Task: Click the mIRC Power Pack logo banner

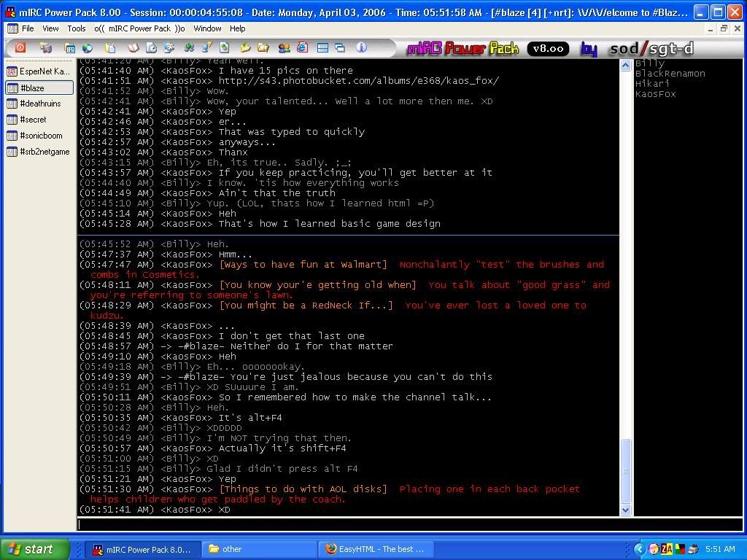Action: 462,48
